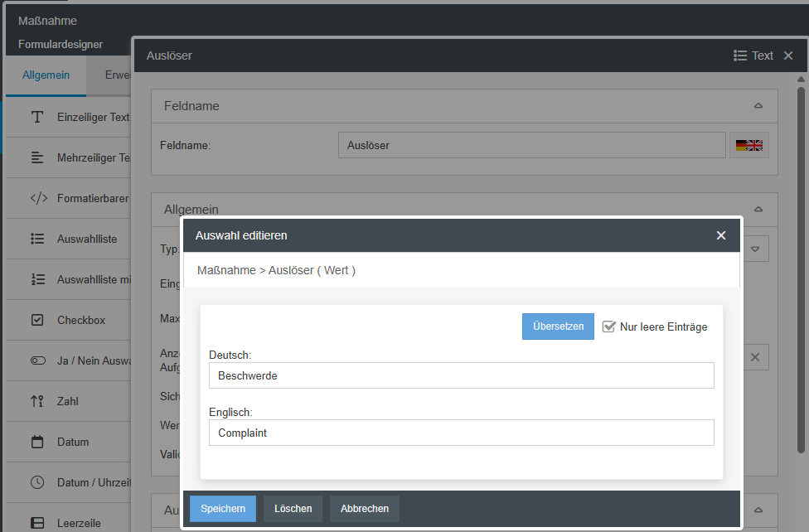The height and width of the screenshot is (532, 809).
Task: Close the Auslöser panel
Action: 787,56
